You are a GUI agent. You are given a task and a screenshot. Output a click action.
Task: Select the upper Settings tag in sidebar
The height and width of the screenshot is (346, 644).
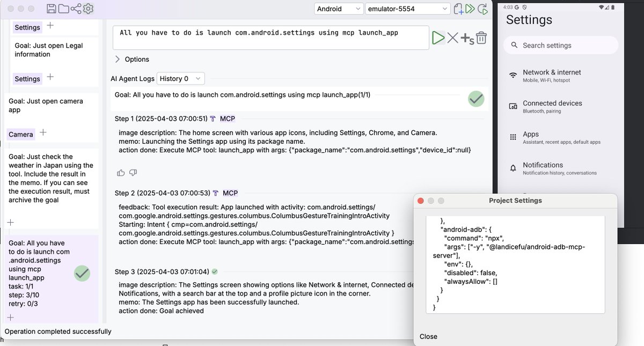(27, 27)
